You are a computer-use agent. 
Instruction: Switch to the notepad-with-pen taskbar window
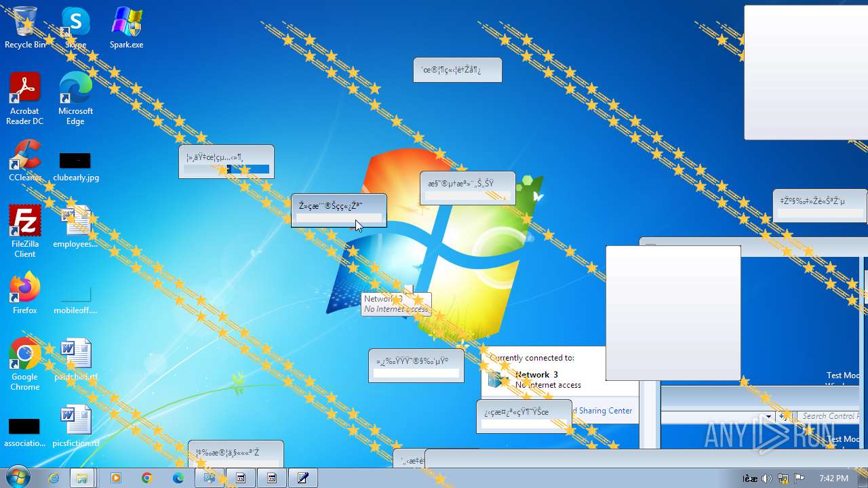click(303, 478)
